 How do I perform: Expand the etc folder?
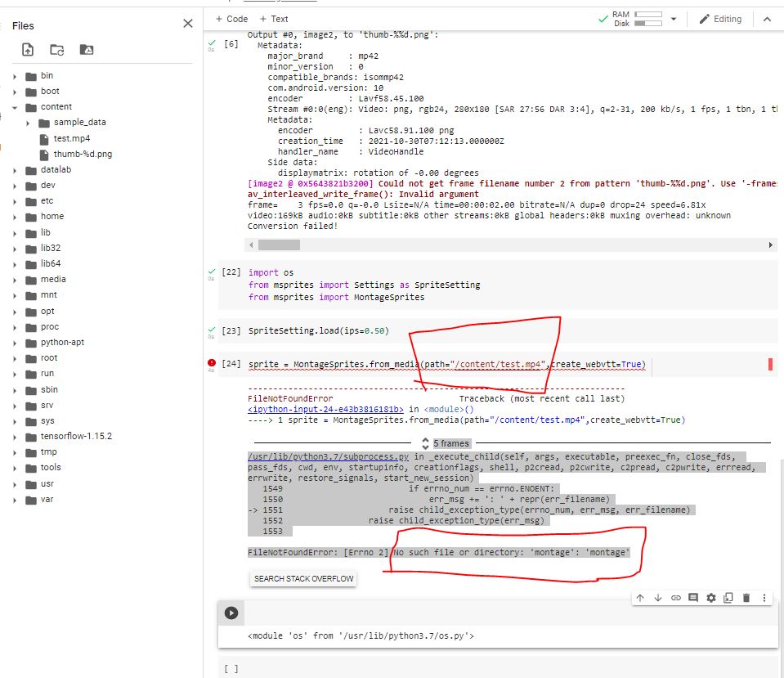tap(15, 201)
